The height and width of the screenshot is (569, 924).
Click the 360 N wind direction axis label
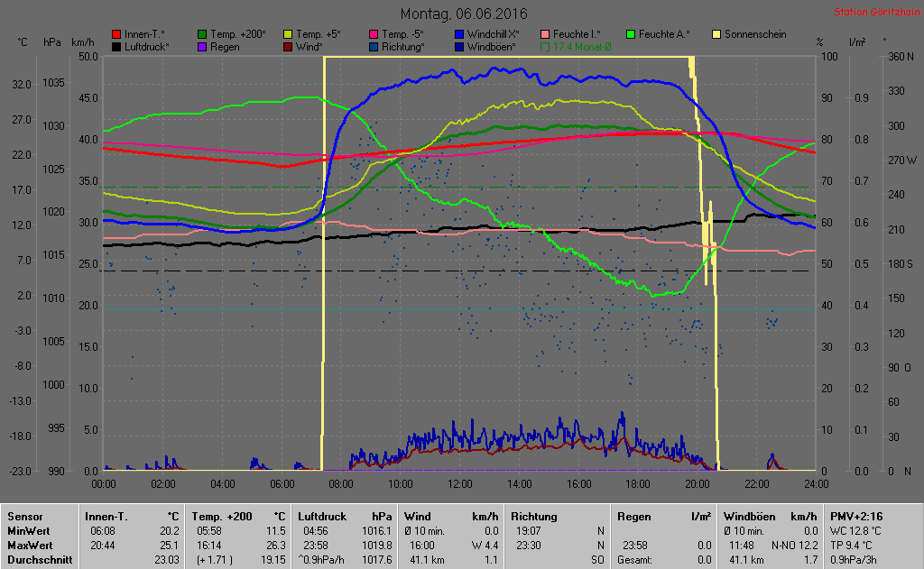coord(901,57)
